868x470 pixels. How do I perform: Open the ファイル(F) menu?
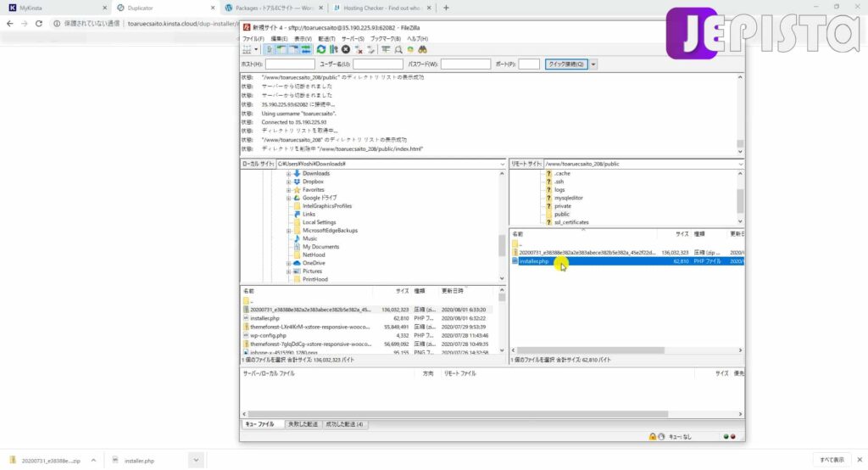(253, 39)
